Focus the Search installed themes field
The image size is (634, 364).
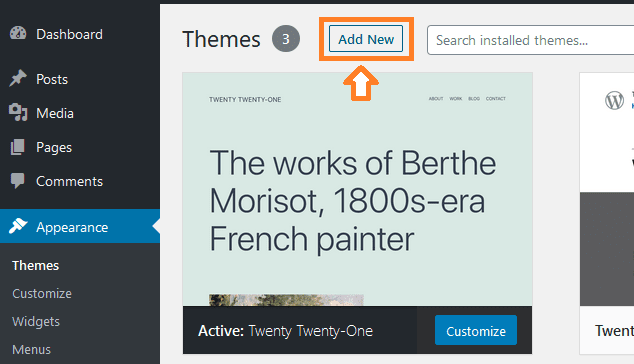pyautogui.click(x=530, y=40)
